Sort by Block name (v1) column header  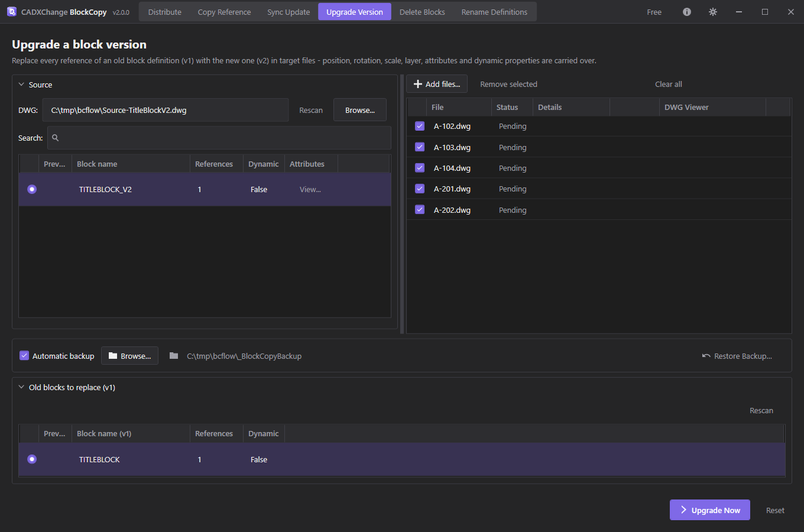tap(131, 433)
